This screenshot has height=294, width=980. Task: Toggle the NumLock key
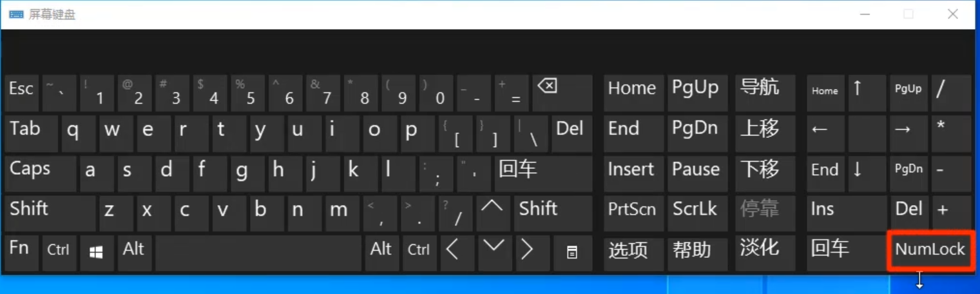tap(929, 250)
